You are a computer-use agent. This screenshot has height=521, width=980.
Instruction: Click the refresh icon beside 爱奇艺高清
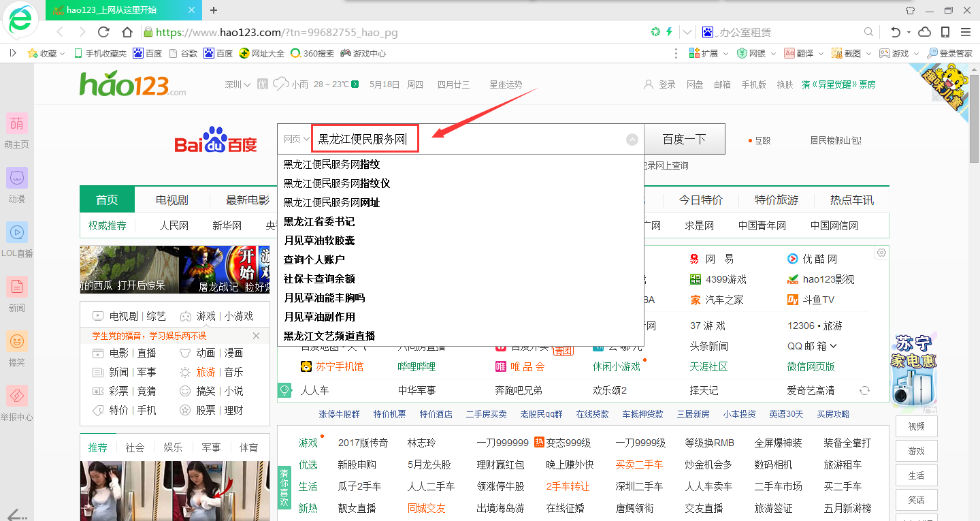[x=864, y=390]
